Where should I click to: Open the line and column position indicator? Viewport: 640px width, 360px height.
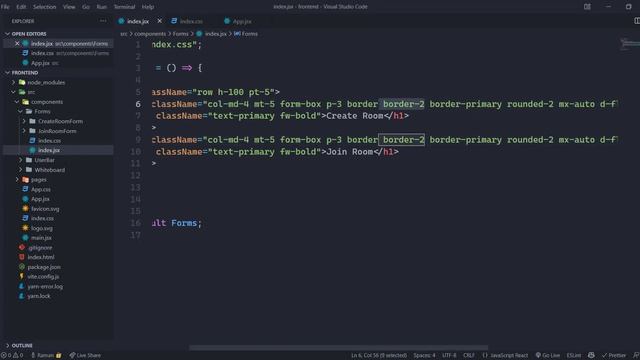[379, 356]
